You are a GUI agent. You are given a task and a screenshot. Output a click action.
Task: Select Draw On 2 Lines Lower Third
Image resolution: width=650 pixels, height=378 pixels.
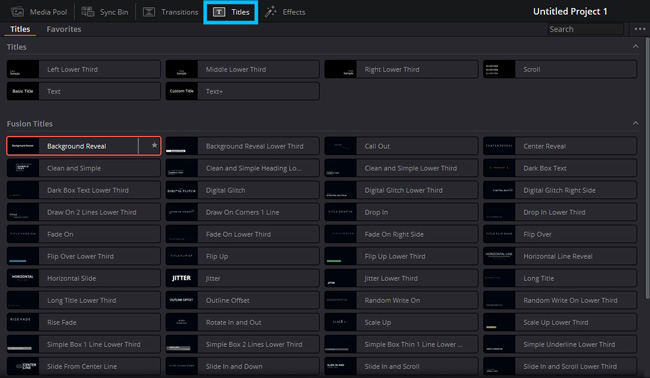(84, 212)
